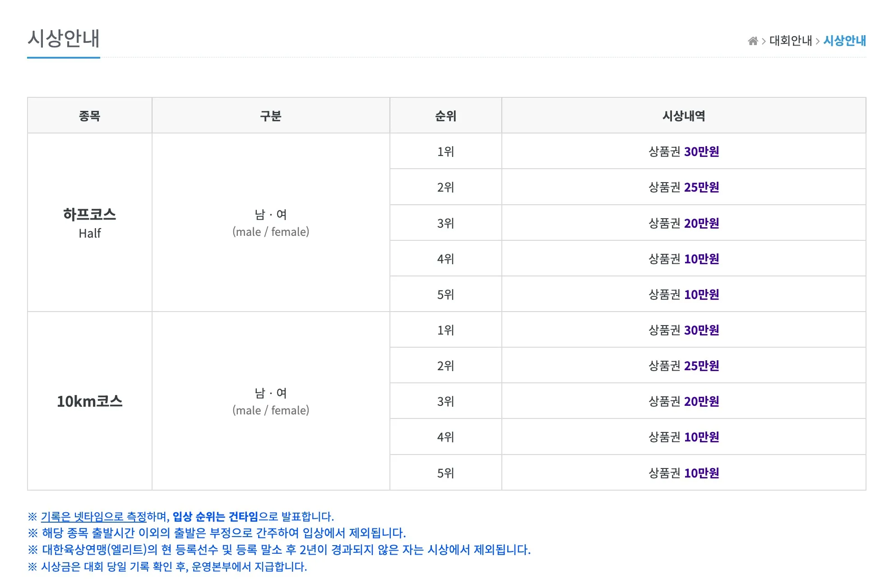Click the 시상안내 page heading
This screenshot has height=588, width=880.
coord(64,39)
